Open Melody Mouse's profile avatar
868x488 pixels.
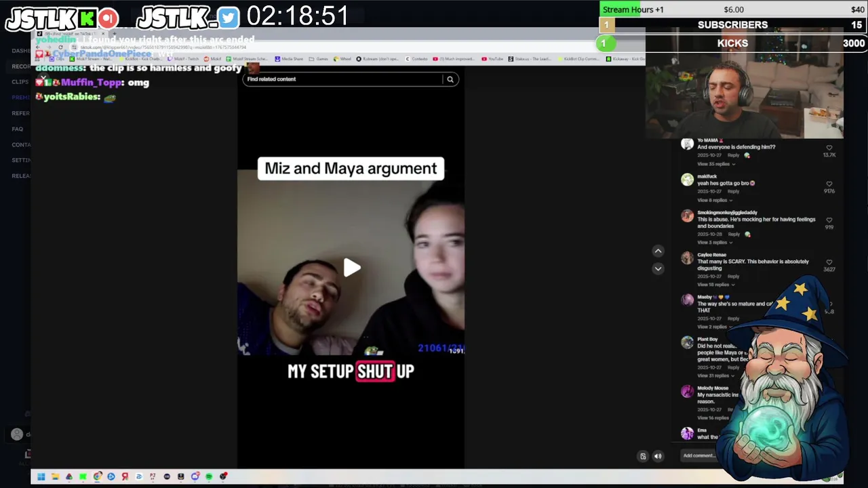(x=687, y=391)
